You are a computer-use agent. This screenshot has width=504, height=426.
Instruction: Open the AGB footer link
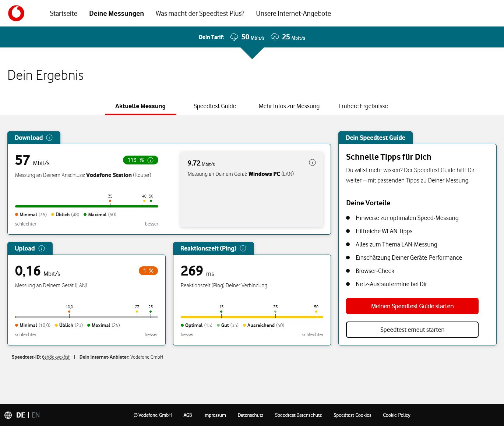pos(188,415)
